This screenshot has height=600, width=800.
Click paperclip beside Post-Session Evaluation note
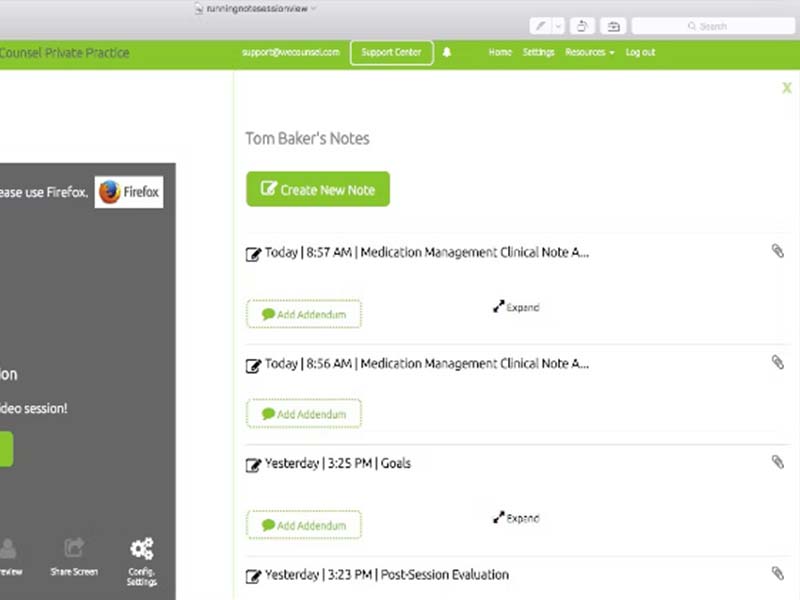(778, 573)
